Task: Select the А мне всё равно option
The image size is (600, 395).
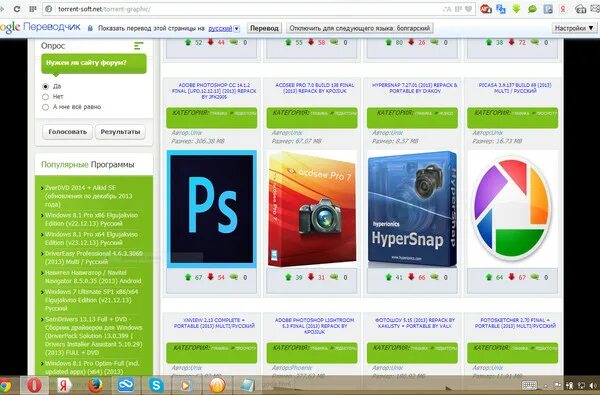Action: (46, 107)
